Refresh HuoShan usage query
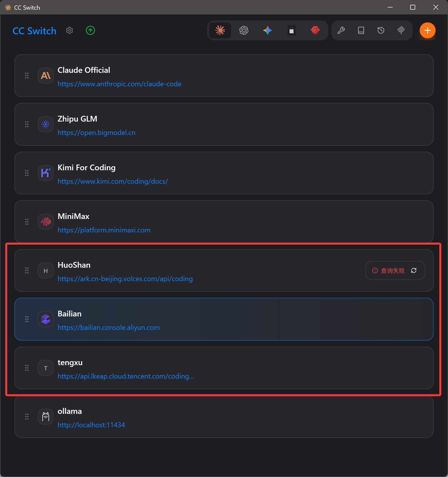 tap(414, 270)
